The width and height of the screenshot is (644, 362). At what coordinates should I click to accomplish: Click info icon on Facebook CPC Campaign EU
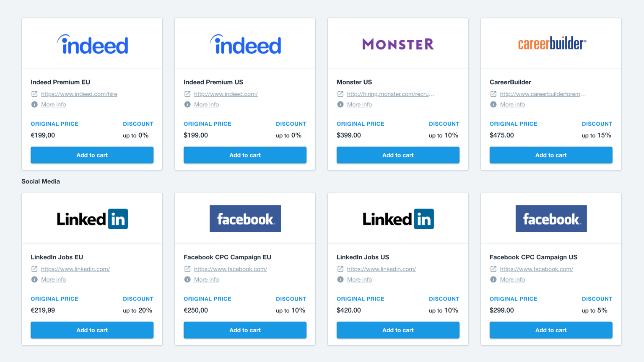coord(187,279)
